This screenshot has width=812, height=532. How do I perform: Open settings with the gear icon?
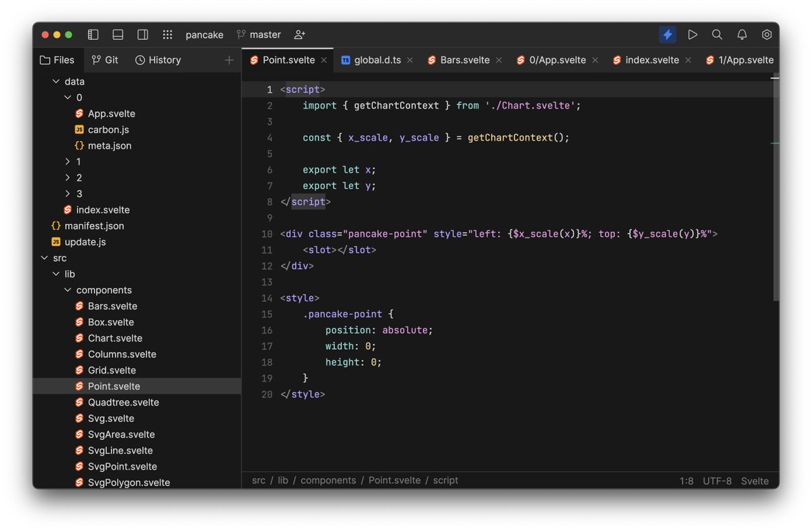click(766, 34)
